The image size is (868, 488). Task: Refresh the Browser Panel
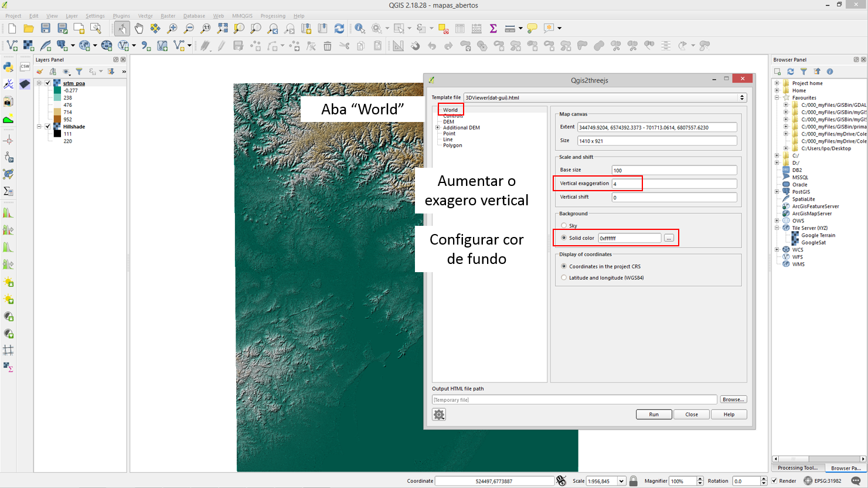pyautogui.click(x=790, y=72)
